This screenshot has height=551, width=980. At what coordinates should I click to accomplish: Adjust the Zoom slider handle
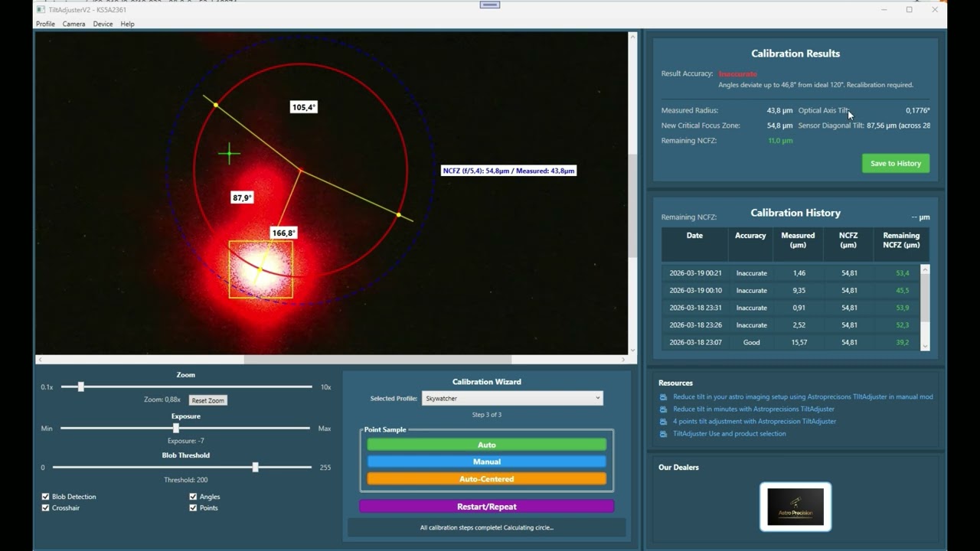pos(80,386)
